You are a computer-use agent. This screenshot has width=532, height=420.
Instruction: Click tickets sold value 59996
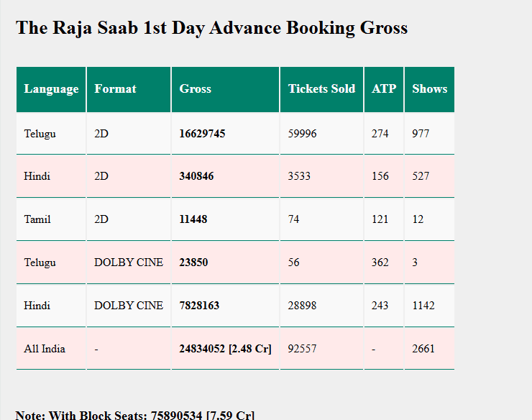(x=302, y=134)
